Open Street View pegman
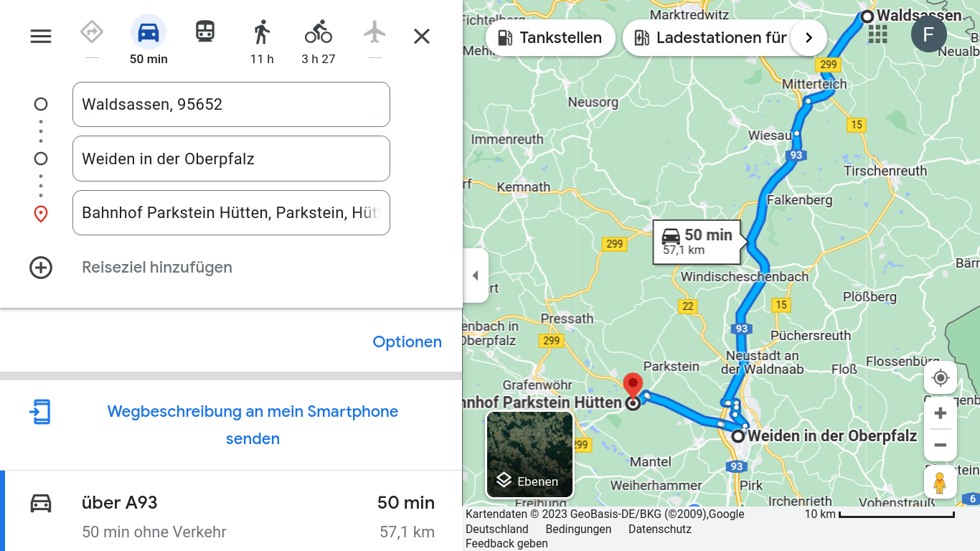Viewport: 980px width, 551px height. [940, 482]
